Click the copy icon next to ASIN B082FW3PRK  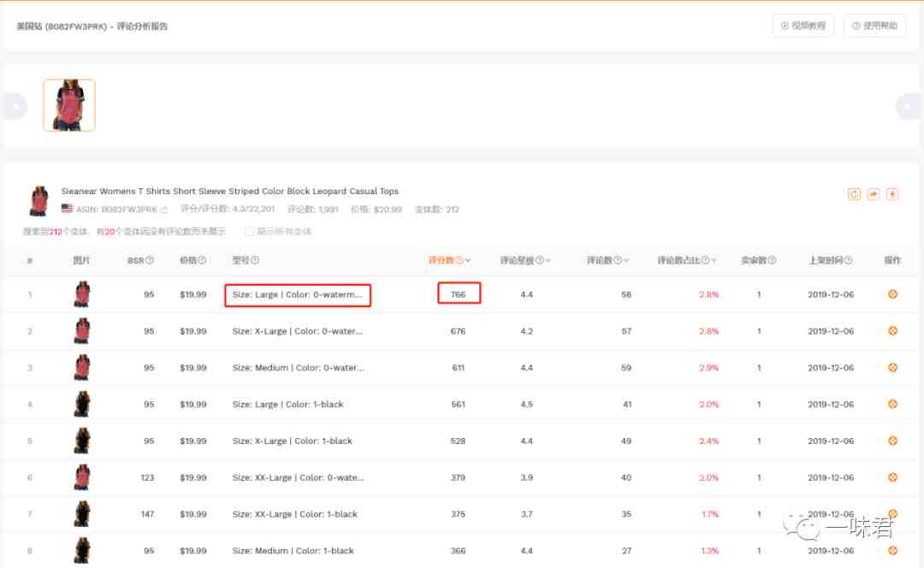163,210
